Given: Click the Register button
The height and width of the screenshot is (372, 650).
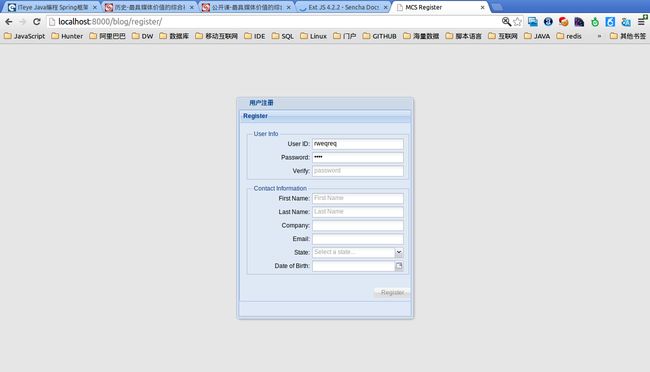Looking at the screenshot, I should [392, 292].
